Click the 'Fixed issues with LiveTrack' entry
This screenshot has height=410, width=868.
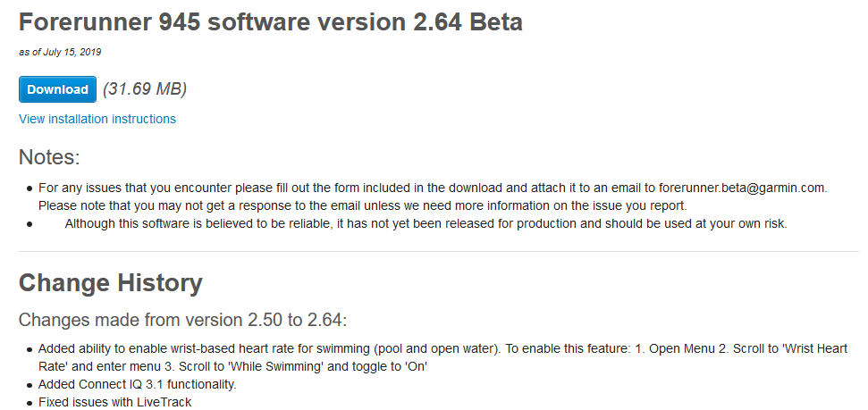(x=114, y=402)
